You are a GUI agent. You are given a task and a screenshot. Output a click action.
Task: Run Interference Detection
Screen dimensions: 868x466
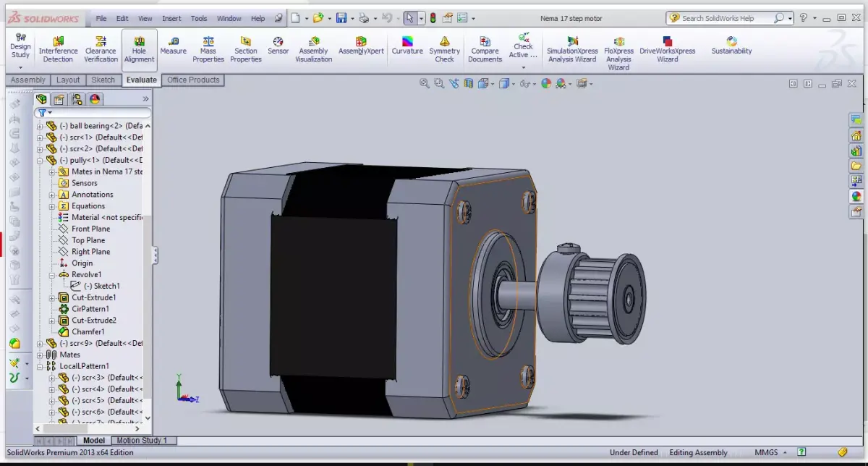click(58, 48)
